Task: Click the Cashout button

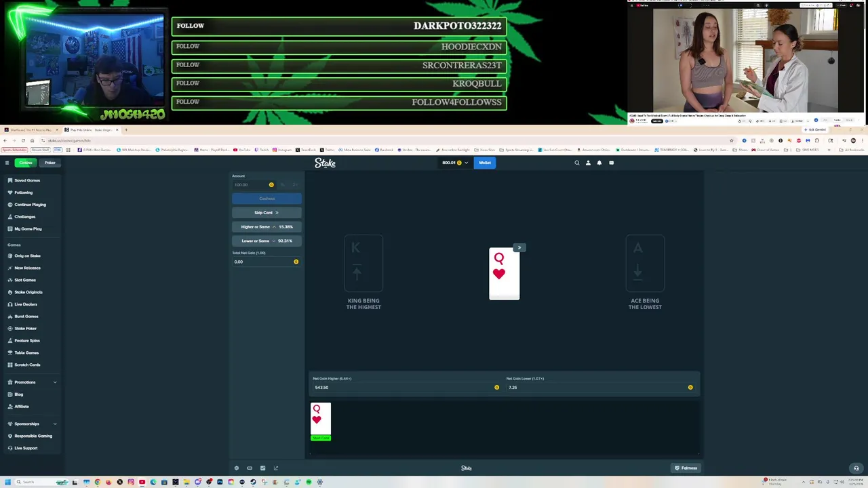Action: click(267, 199)
